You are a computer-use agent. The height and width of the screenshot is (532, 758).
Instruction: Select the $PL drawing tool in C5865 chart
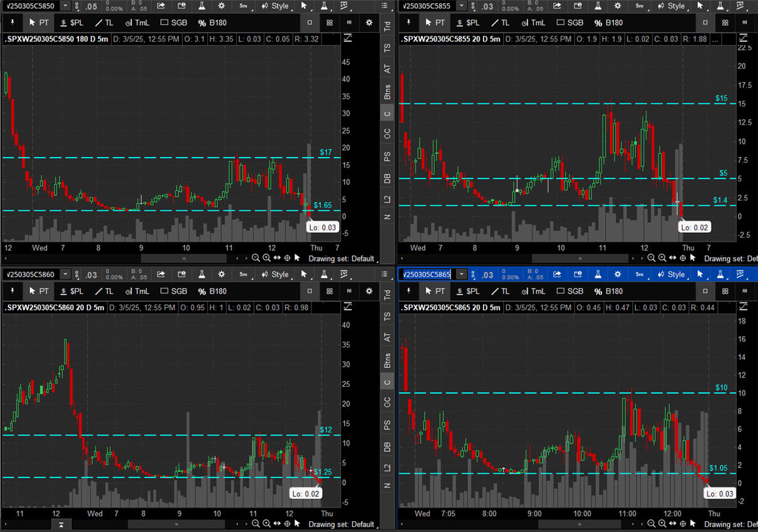pyautogui.click(x=467, y=291)
